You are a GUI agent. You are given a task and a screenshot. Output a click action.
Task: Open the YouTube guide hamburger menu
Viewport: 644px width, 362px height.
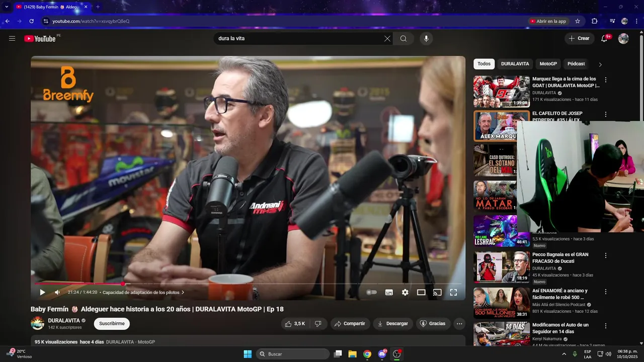(x=12, y=38)
